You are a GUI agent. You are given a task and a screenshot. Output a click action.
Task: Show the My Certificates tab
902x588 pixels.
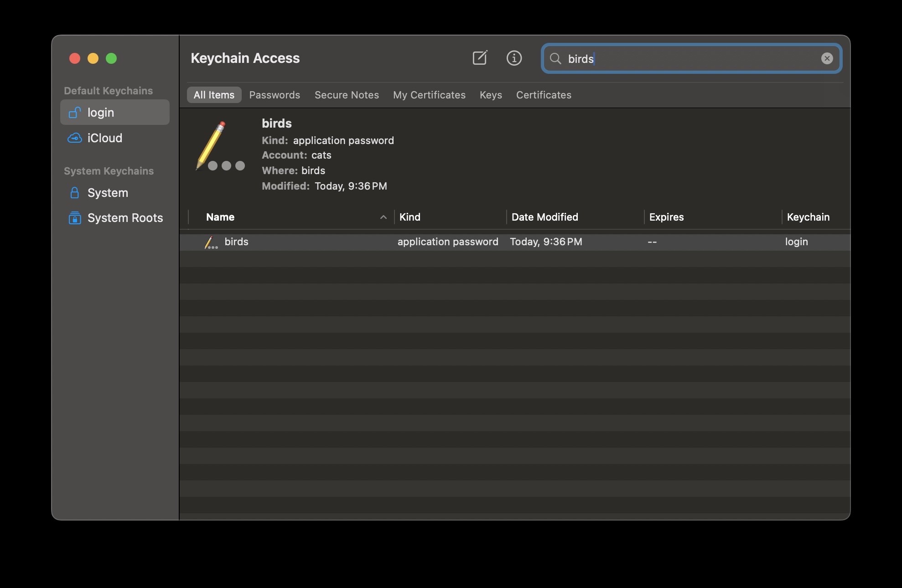click(x=429, y=95)
